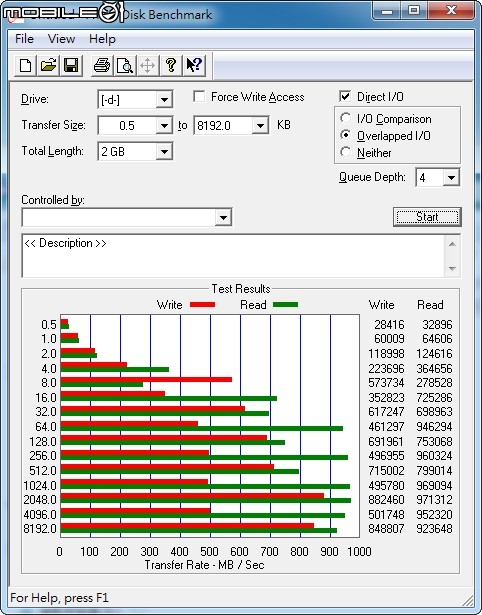This screenshot has height=615, width=482.
Task: Open the Transfer Size minimum 0.5 dropdown
Action: pos(164,126)
